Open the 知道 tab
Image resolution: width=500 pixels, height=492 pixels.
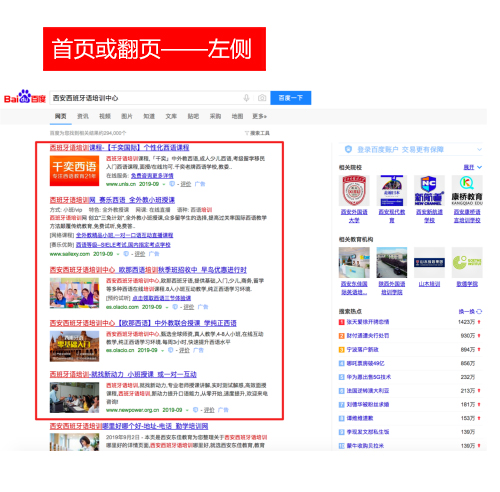click(x=149, y=116)
